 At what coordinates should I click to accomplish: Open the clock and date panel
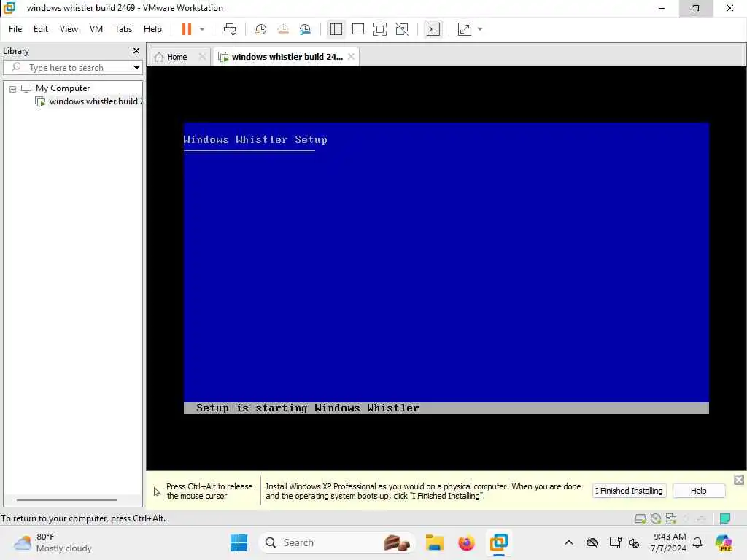pos(669,542)
